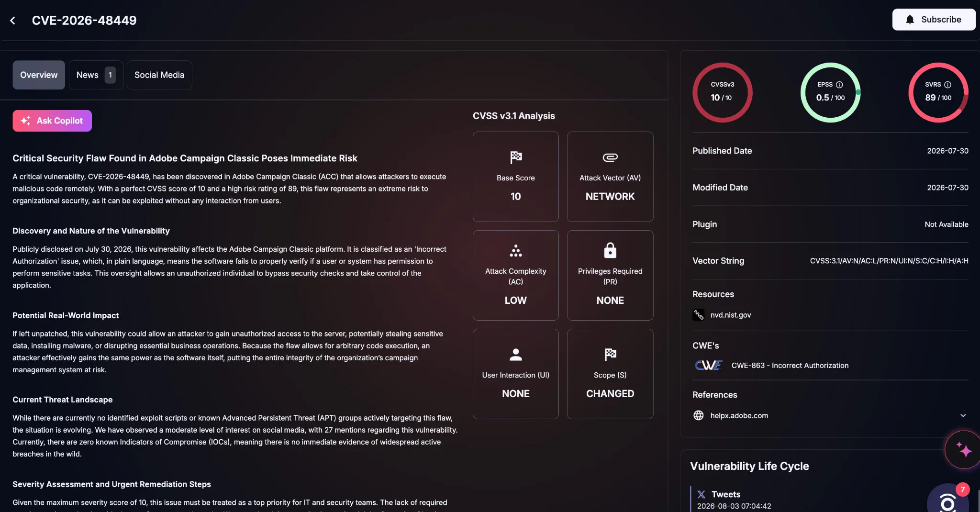This screenshot has height=512, width=980.
Task: Click the Base Score flag icon
Action: tap(516, 157)
